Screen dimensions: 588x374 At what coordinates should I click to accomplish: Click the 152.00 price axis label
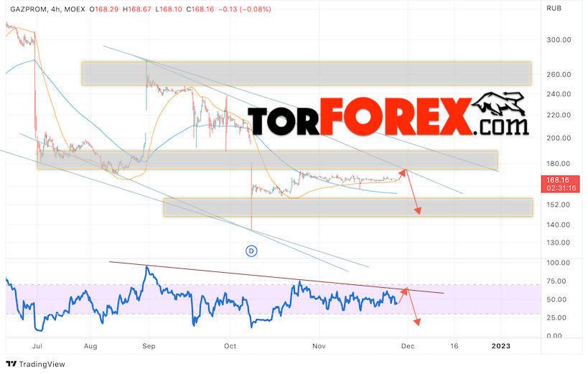pos(559,205)
